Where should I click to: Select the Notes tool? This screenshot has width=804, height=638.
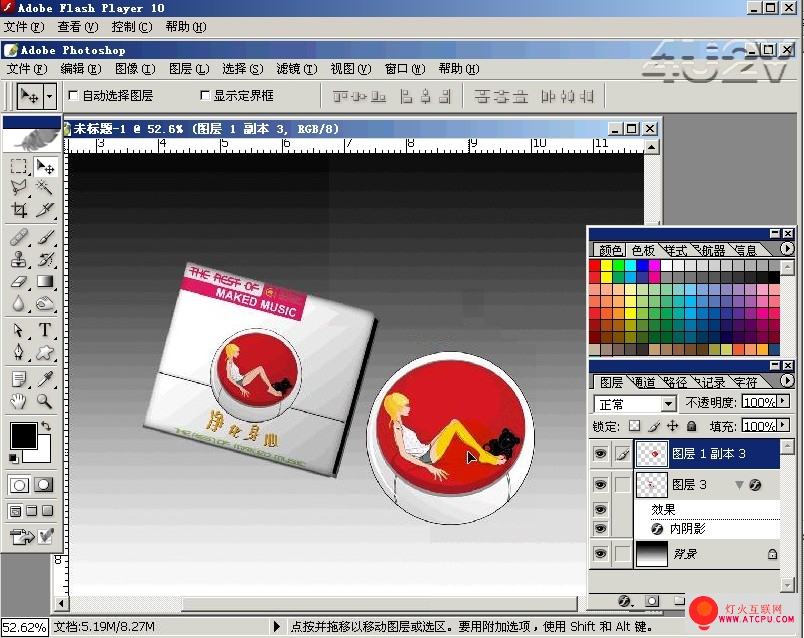click(x=19, y=379)
